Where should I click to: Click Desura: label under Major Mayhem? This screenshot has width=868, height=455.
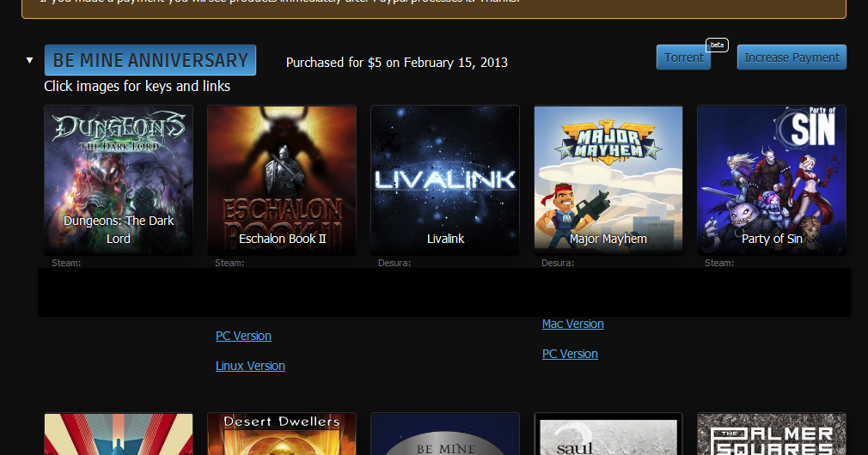[x=558, y=264]
